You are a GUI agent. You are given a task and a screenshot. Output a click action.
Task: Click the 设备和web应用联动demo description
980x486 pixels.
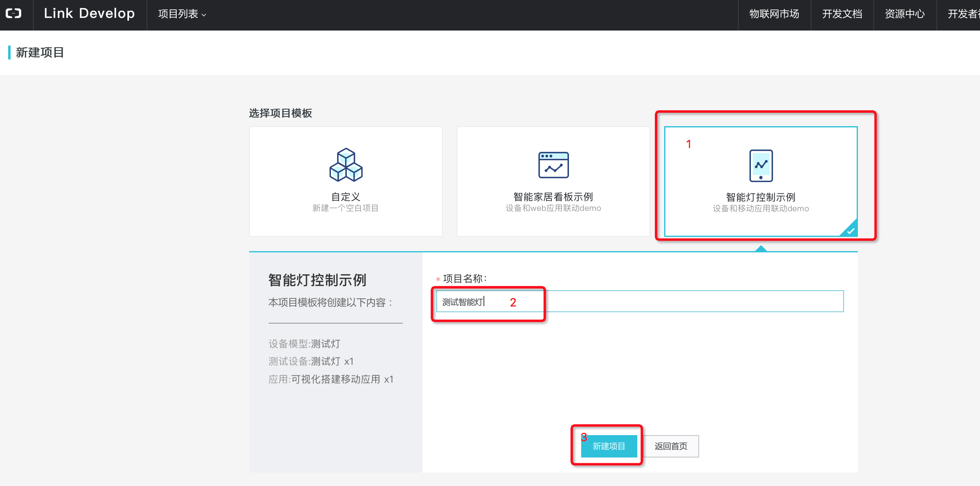[x=553, y=208]
